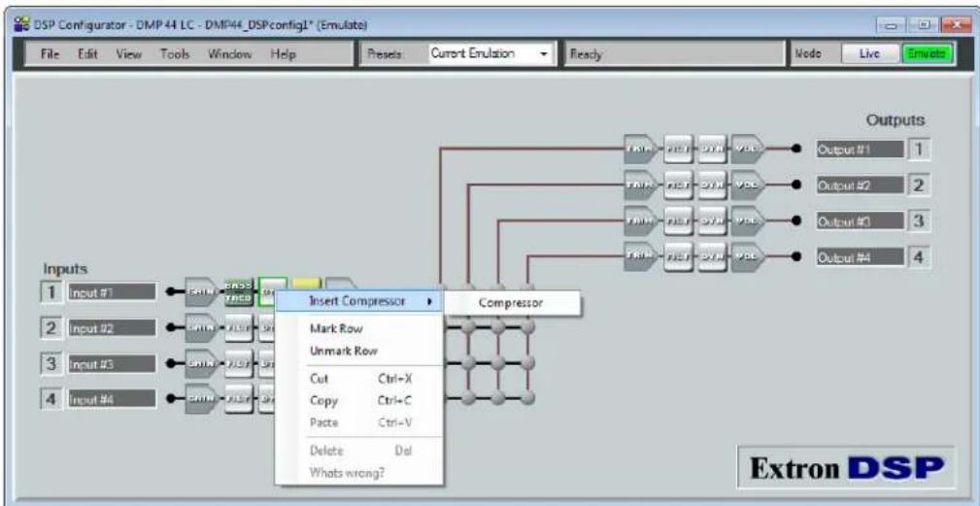Image resolution: width=980 pixels, height=506 pixels.
Task: Select the Output #2 TRIM block
Action: [641, 185]
